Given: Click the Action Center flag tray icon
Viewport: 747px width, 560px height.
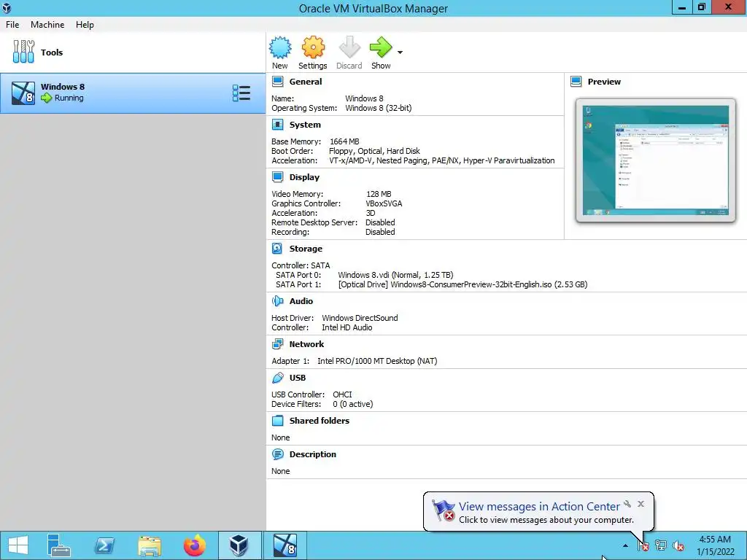Looking at the screenshot, I should point(643,545).
